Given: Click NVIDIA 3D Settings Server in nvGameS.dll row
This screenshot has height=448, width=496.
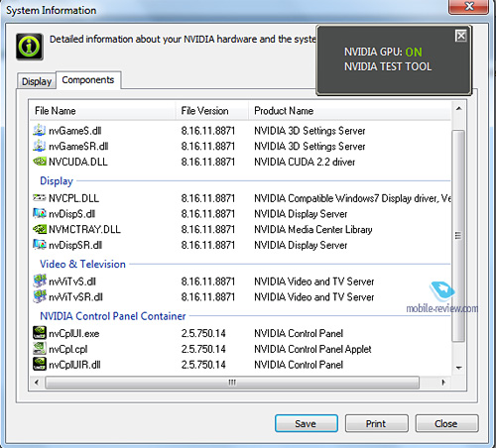Looking at the screenshot, I should pyautogui.click(x=310, y=131).
